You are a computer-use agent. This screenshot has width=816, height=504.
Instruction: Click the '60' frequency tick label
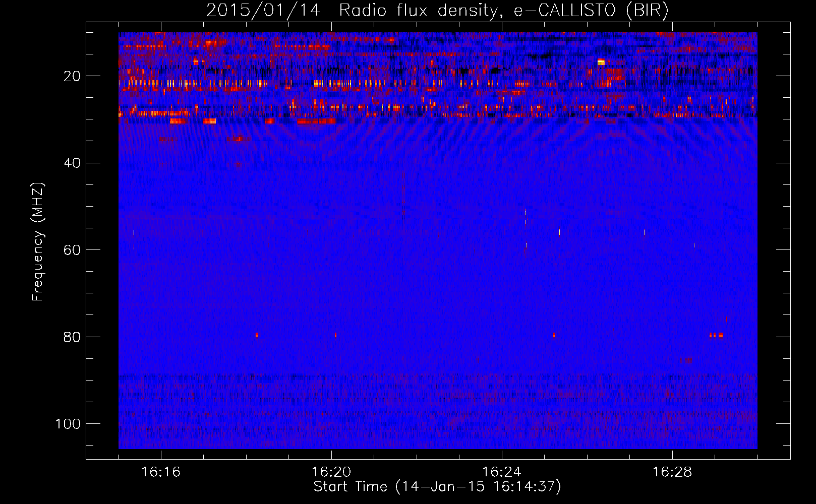(x=72, y=250)
